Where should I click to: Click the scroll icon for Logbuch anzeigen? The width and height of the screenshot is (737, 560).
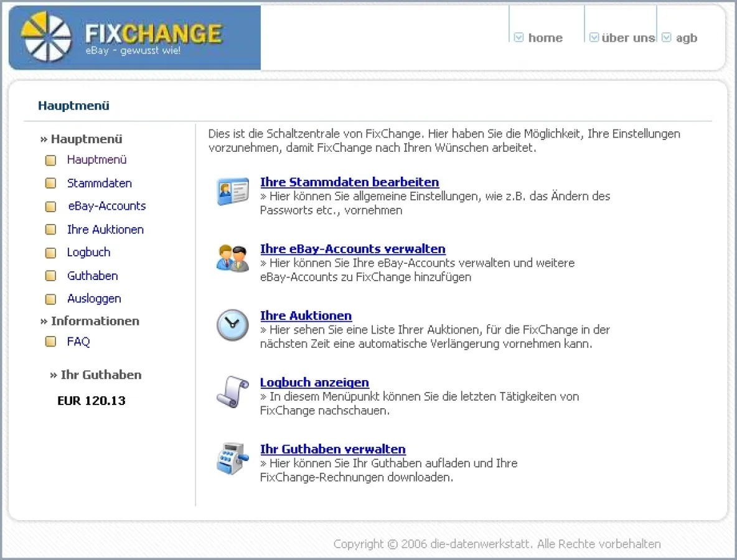[232, 391]
